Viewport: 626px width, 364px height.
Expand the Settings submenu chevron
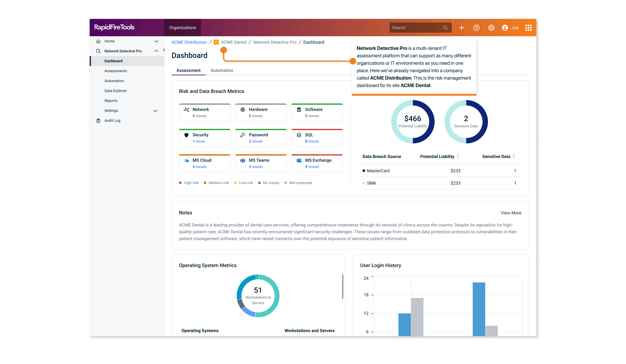tap(156, 111)
